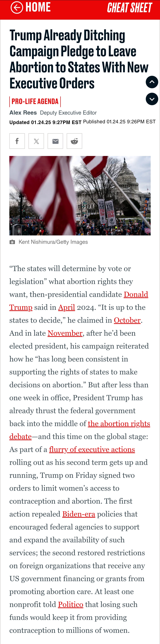View author Alex Rees profile
160x644 pixels.
pos(23,113)
